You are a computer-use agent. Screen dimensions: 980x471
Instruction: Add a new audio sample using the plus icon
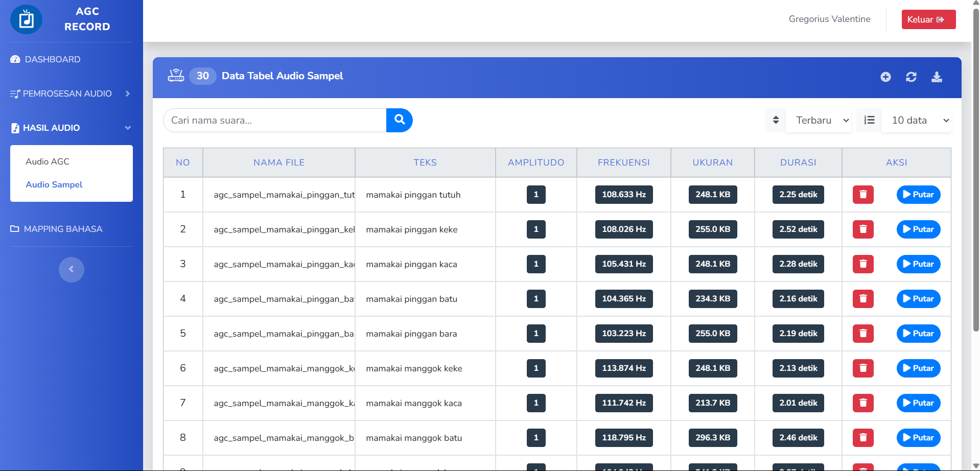(x=885, y=77)
